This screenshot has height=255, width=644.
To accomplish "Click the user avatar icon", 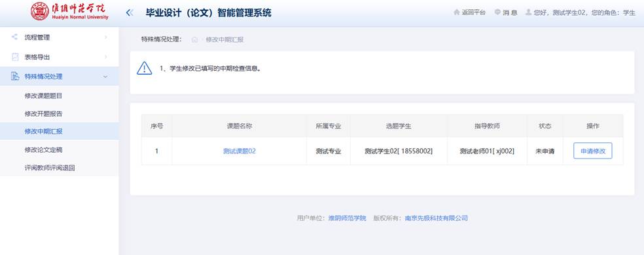I will point(528,12).
